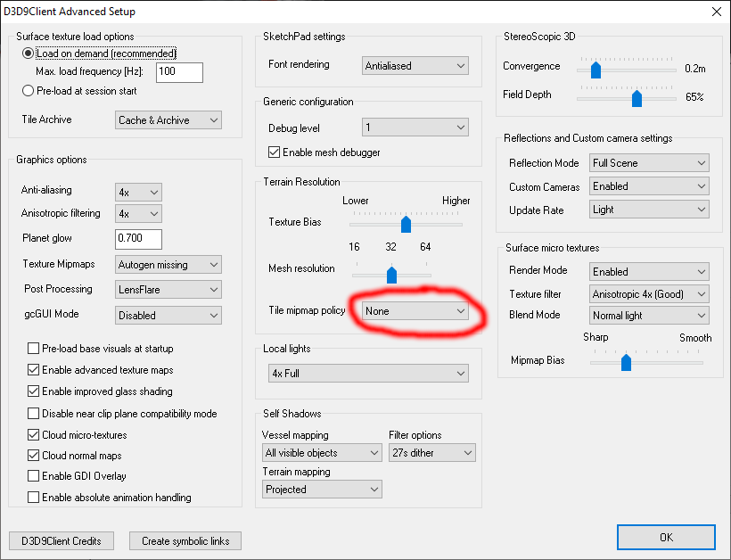Toggle Pre-load base visuals at startup
Viewport: 731px width, 560px height.
tap(33, 349)
